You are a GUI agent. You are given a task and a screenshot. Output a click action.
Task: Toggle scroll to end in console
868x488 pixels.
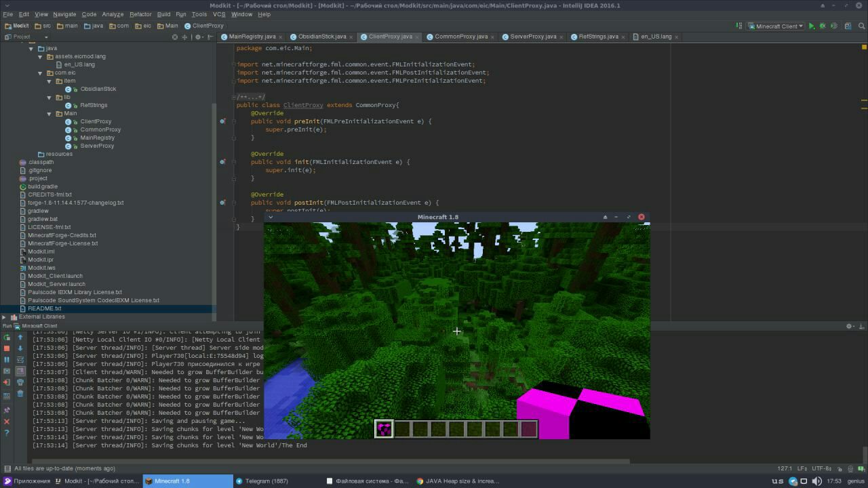point(20,371)
